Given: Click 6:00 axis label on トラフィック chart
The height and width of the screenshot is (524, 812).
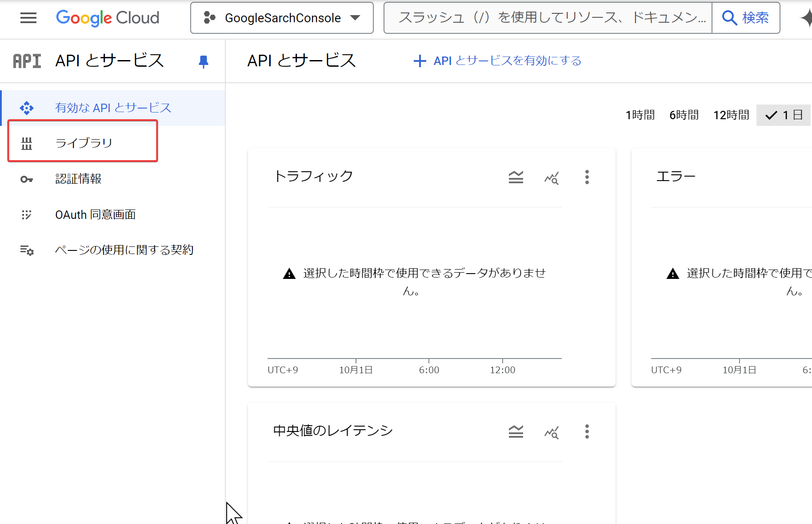Looking at the screenshot, I should pos(429,370).
